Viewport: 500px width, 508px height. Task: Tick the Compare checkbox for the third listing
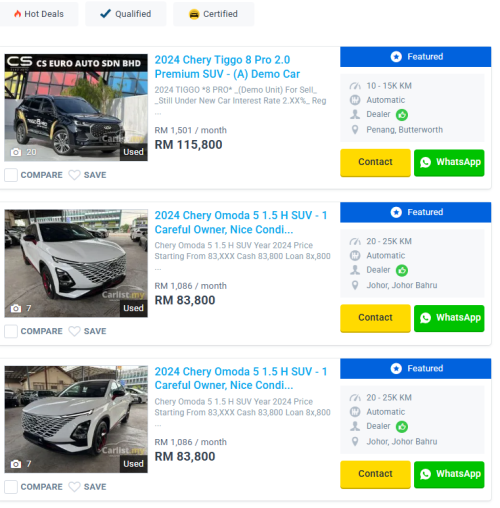(x=11, y=487)
